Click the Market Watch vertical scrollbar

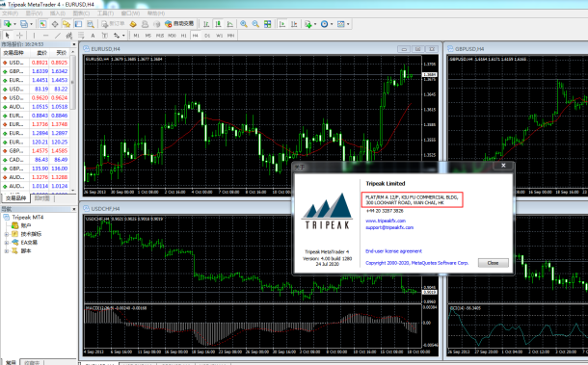(x=73, y=120)
